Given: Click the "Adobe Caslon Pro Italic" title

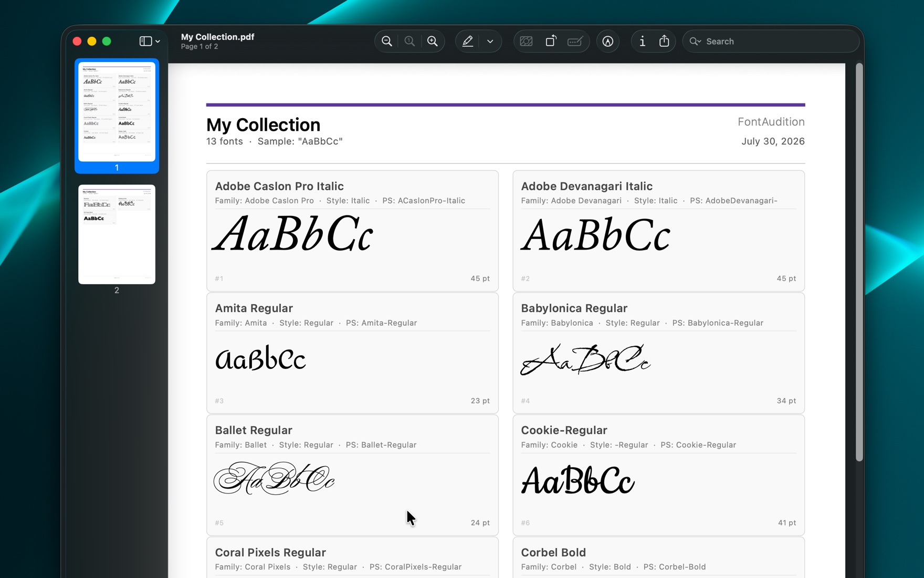Looking at the screenshot, I should tap(279, 186).
